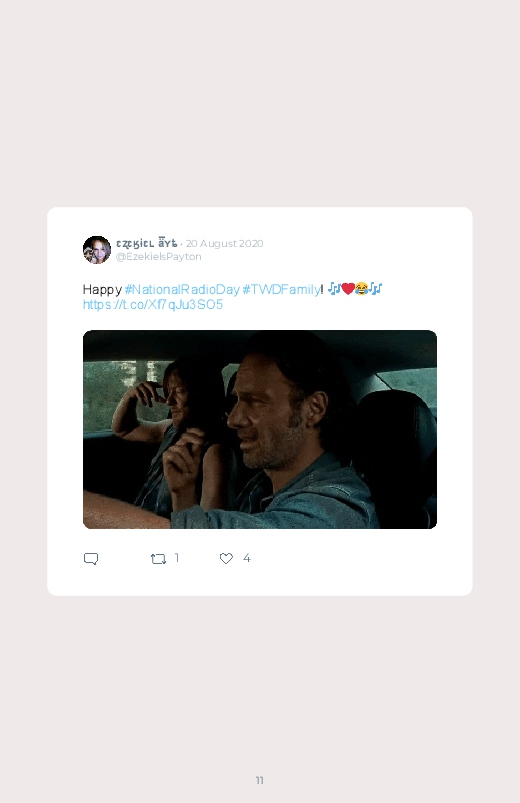Click the laughing-crying emoji in the tweet

362,289
